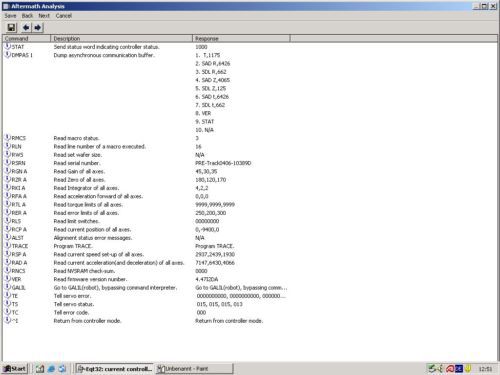
Task: Click the Save floppy disk toolbar icon
Action: [11, 27]
